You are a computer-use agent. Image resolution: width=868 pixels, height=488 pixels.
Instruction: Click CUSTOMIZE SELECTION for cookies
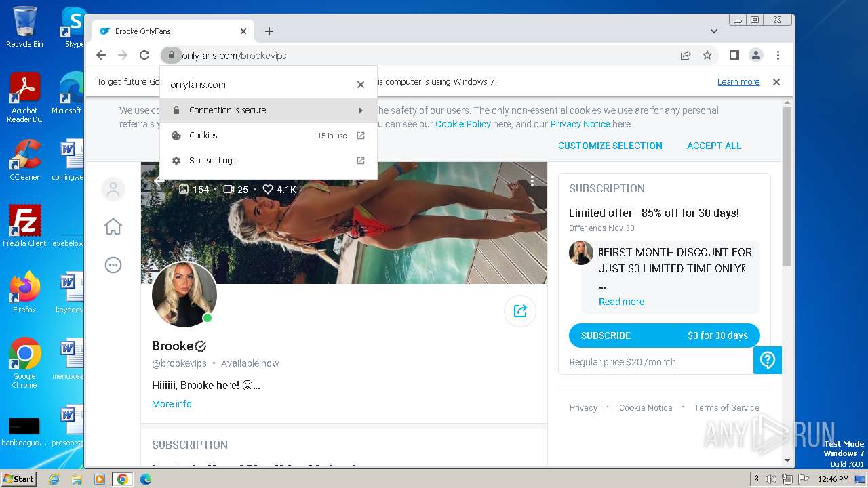click(x=610, y=146)
